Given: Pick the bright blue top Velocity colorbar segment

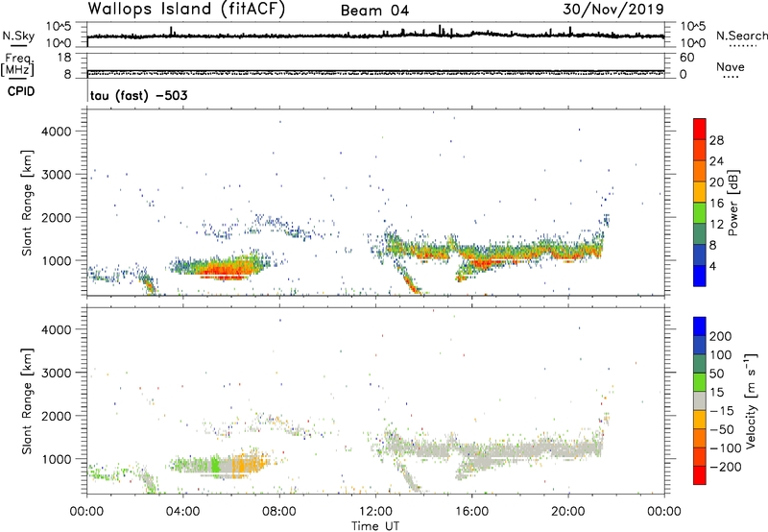Looking at the screenshot, I should [700, 326].
